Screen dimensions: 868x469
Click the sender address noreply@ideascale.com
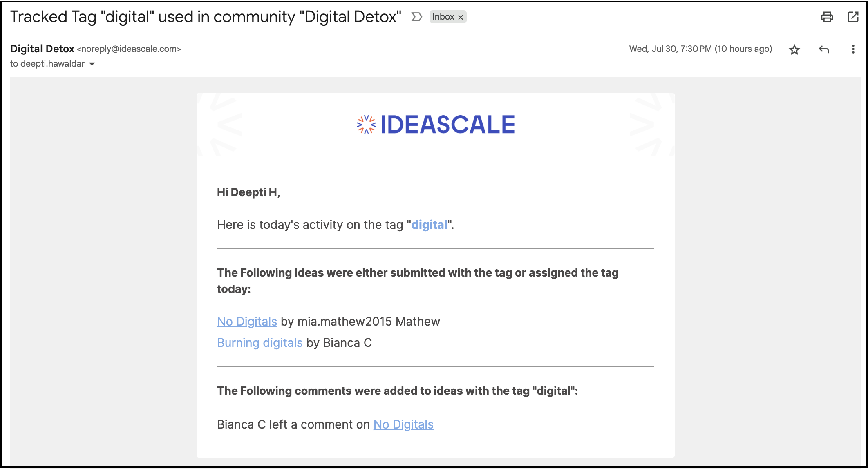click(129, 49)
